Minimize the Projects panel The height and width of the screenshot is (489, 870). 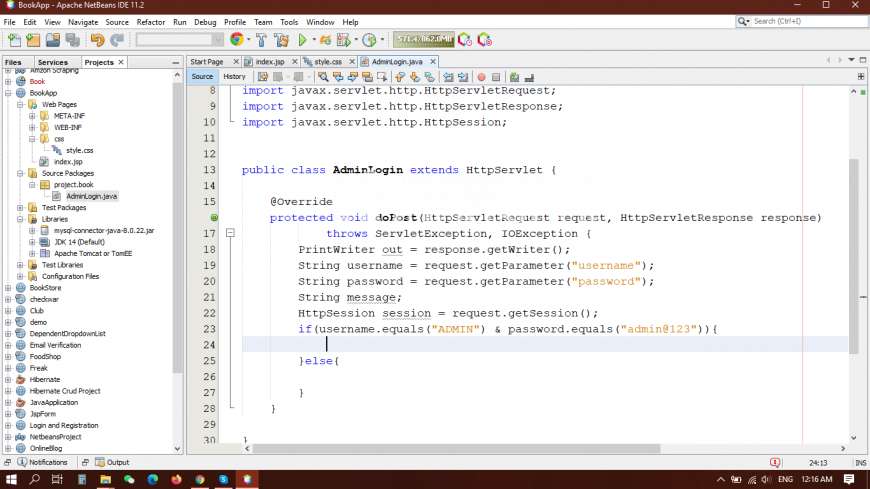(x=176, y=62)
